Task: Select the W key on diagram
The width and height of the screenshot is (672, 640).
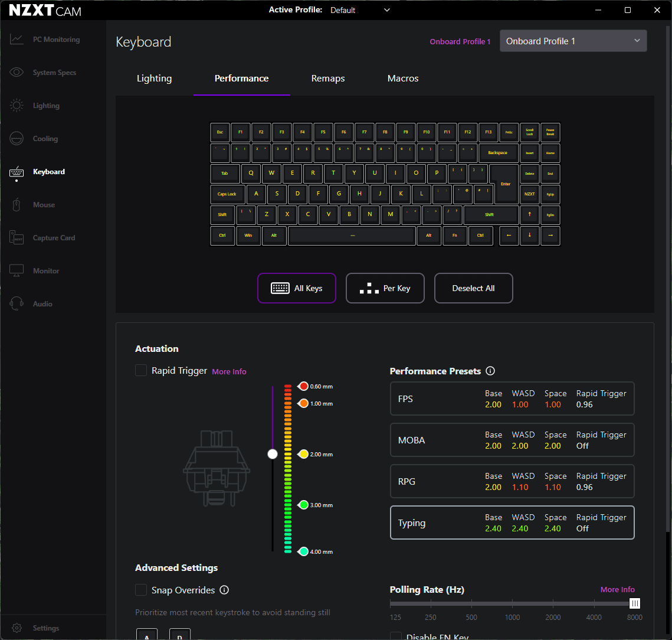Action: (272, 174)
